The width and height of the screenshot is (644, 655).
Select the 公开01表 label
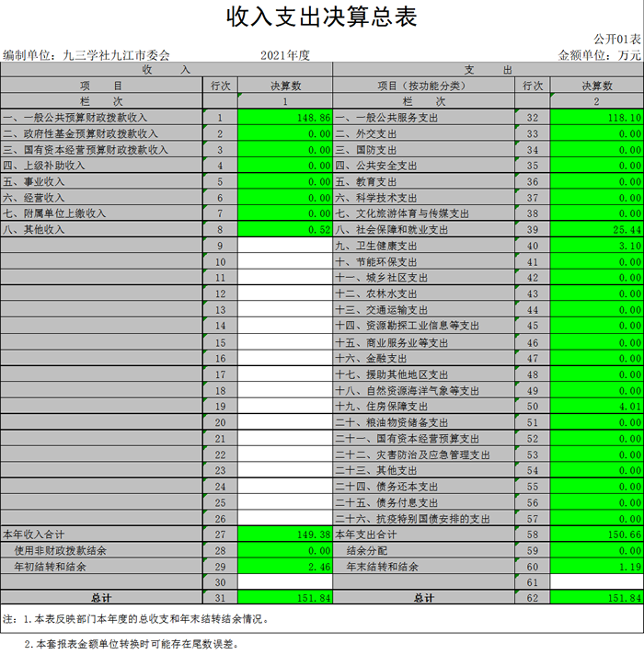616,40
